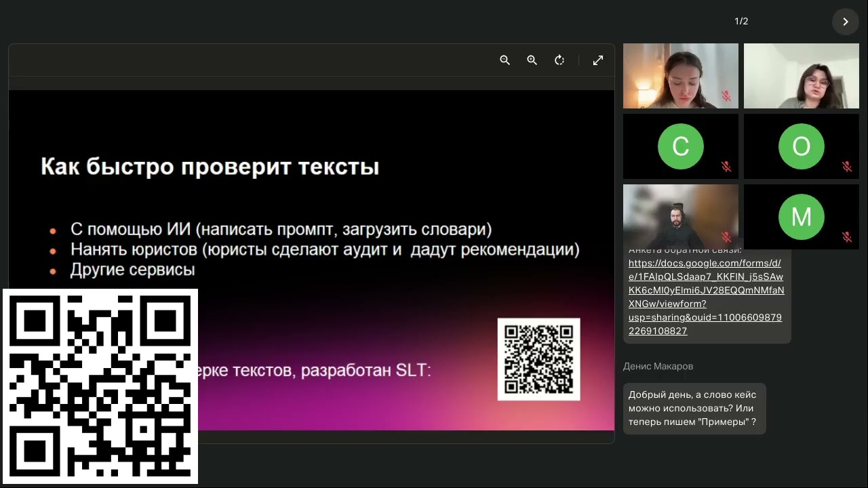This screenshot has height=488, width=868.
Task: Click muted mic on top-left woman's video
Action: pos(726,96)
